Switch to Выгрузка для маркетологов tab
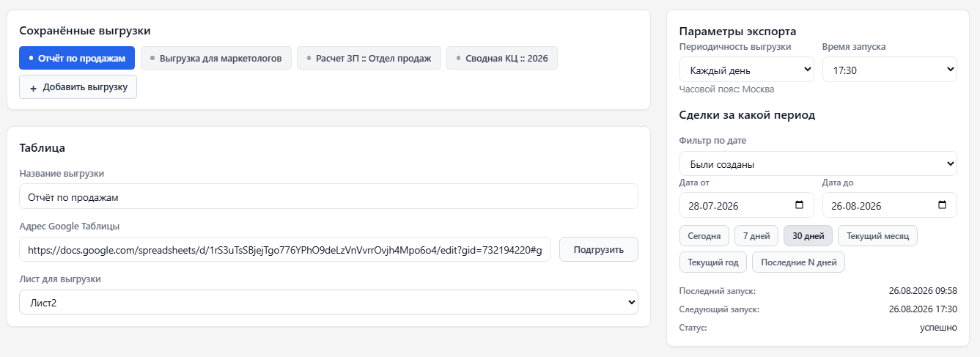980x357 pixels. click(x=216, y=58)
